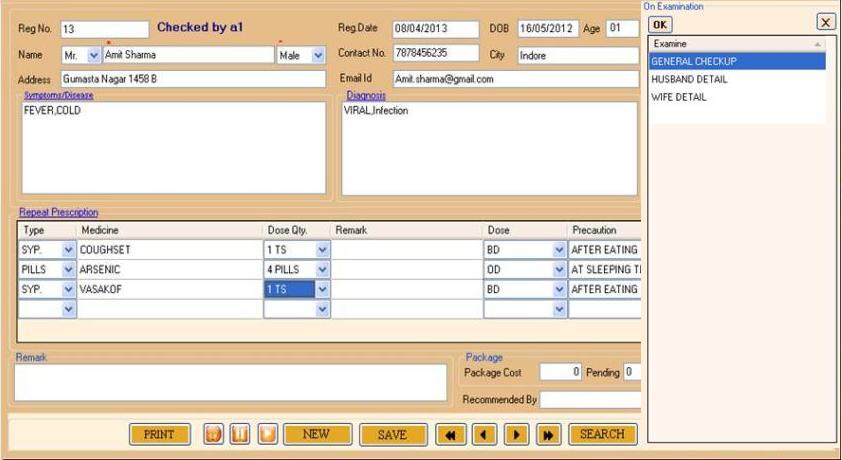Select HUSBAND DETAIL in the Examine list
Viewport: 842px width, 460px height.
737,79
